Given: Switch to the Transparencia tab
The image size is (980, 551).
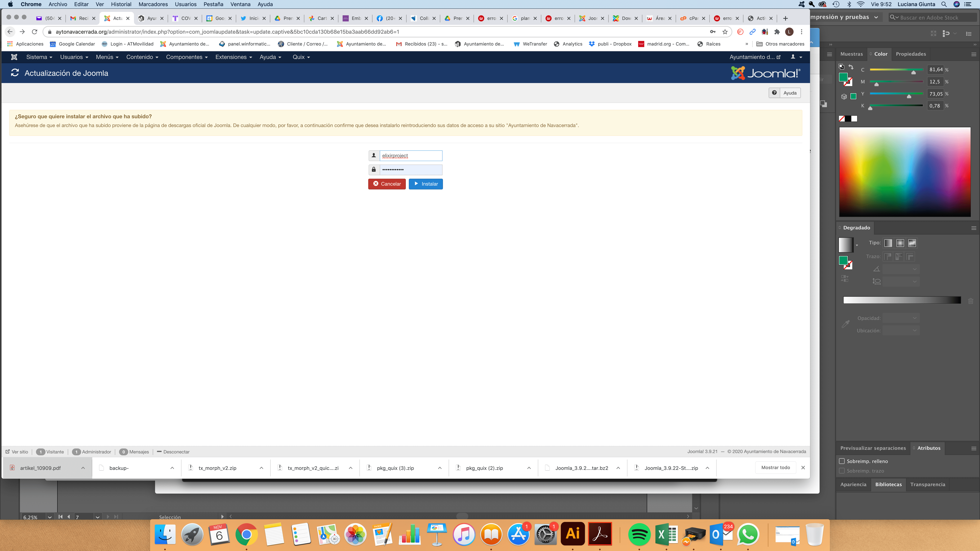Looking at the screenshot, I should 928,484.
